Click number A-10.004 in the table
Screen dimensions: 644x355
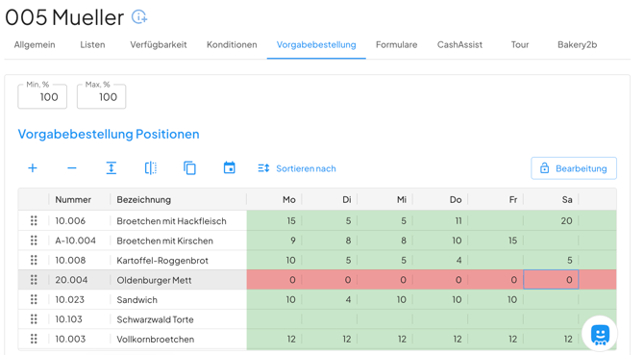click(76, 241)
